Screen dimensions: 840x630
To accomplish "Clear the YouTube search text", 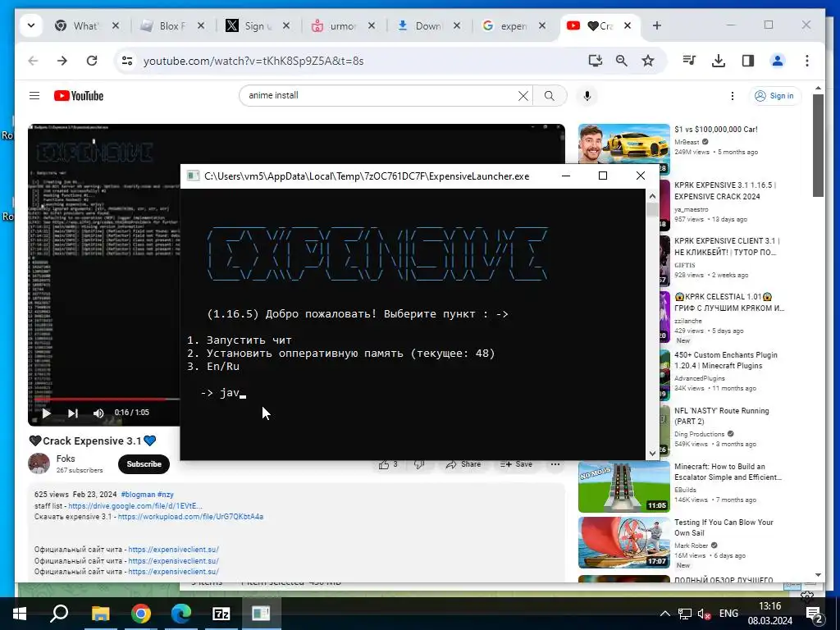I will tap(523, 96).
